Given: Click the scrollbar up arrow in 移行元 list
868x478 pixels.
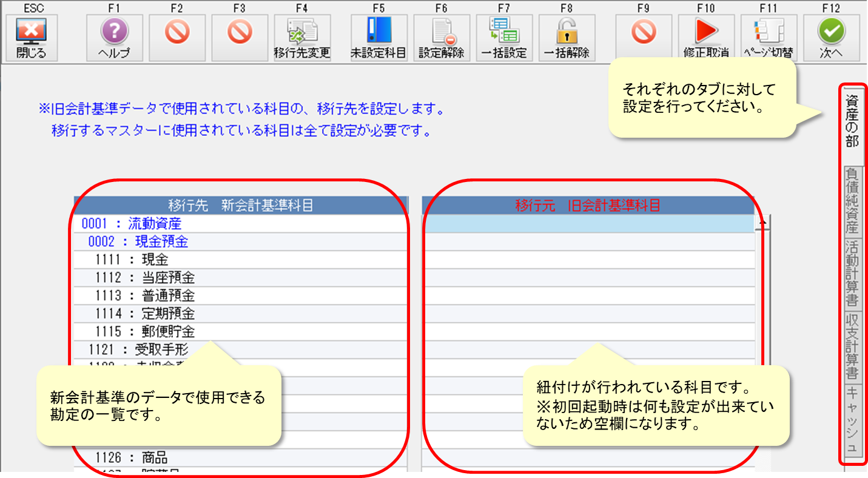Looking at the screenshot, I should [x=762, y=223].
